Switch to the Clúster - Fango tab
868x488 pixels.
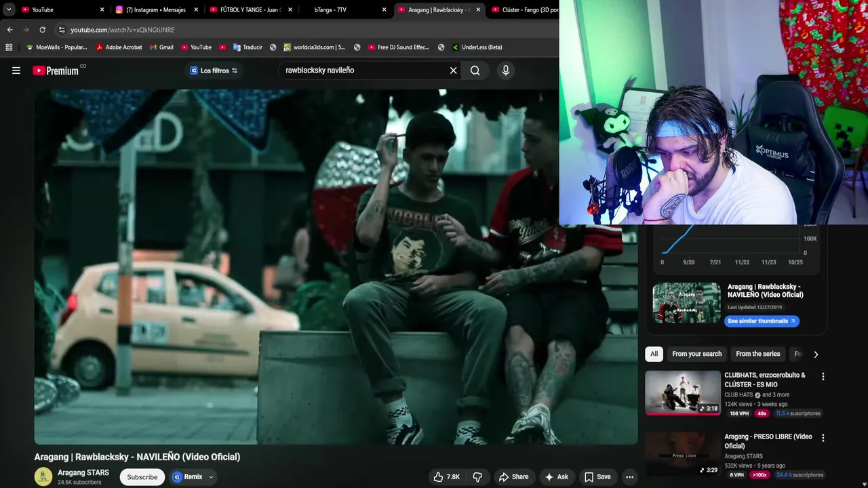pyautogui.click(x=524, y=9)
